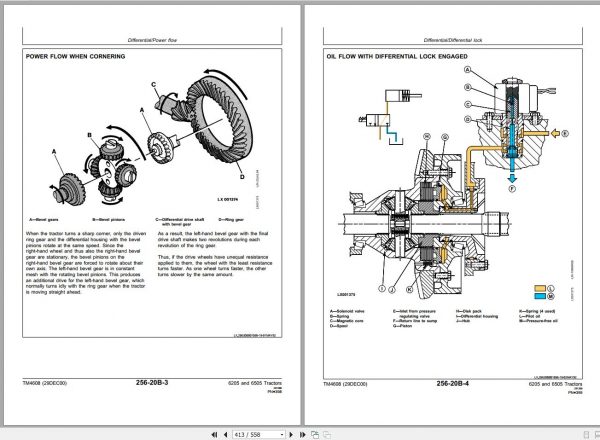Click the differential lock cross-section diagram
Viewport: 600px width, 440px height.
point(425,222)
